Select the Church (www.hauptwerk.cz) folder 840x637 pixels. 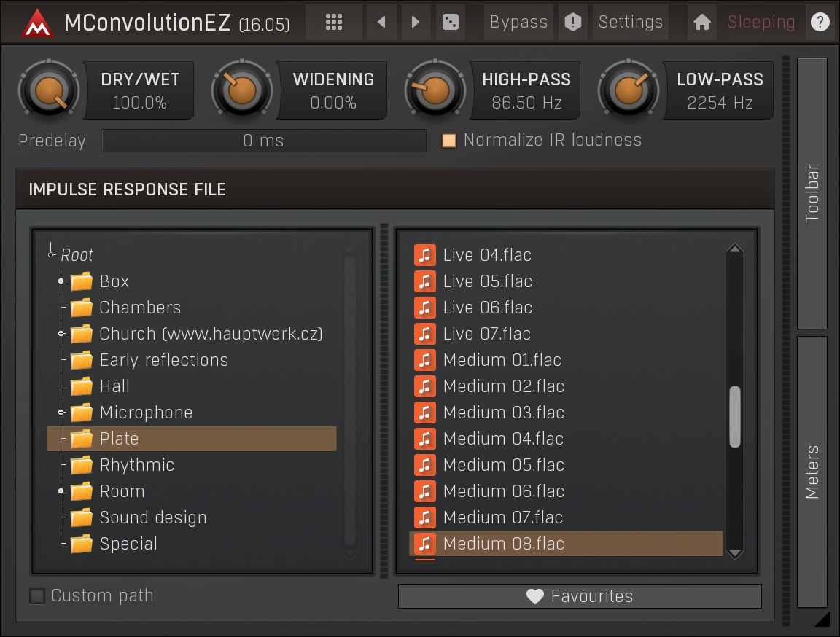192,334
